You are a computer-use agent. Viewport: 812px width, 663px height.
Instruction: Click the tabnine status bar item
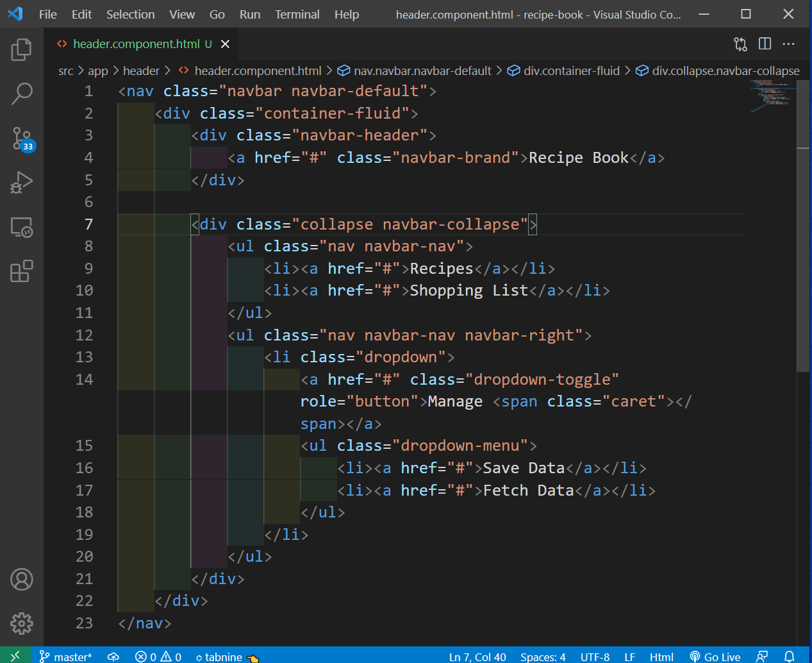[x=227, y=657]
